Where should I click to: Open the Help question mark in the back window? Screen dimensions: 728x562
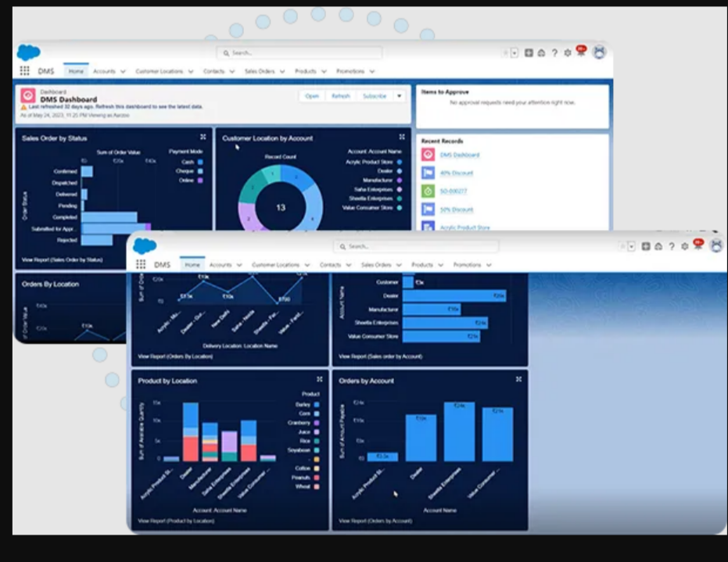pyautogui.click(x=554, y=53)
